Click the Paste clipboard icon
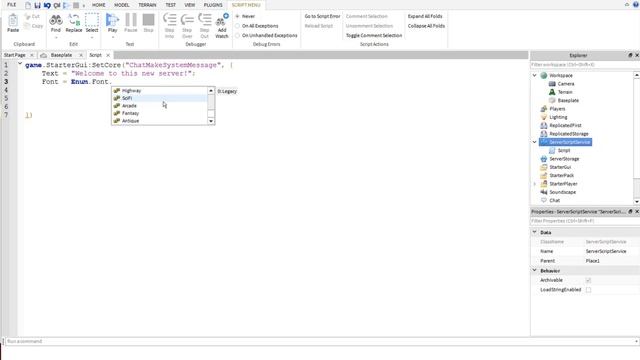Image resolution: width=640 pixels, height=360 pixels. [13, 20]
